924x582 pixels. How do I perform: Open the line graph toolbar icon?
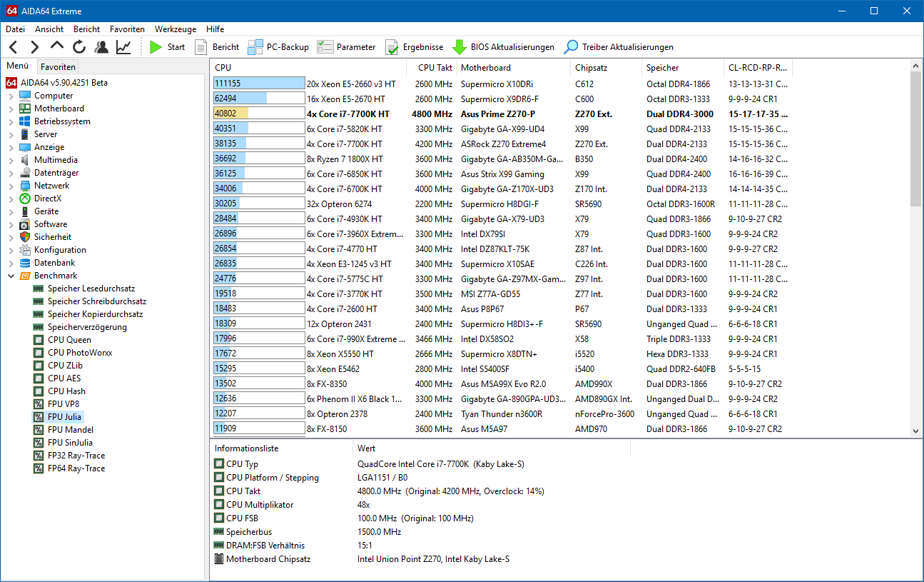click(123, 47)
